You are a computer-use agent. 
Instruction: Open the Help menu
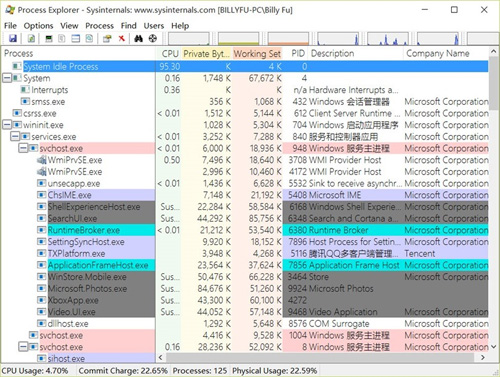(x=180, y=26)
